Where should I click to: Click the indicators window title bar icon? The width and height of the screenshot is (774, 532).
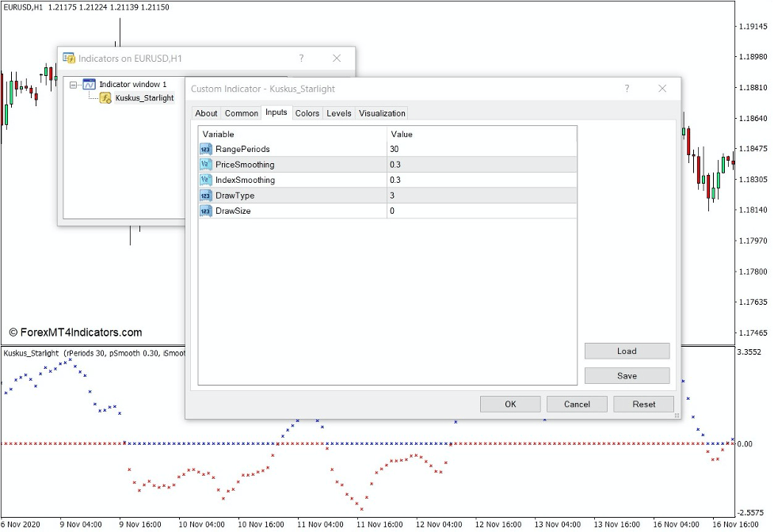(x=69, y=58)
